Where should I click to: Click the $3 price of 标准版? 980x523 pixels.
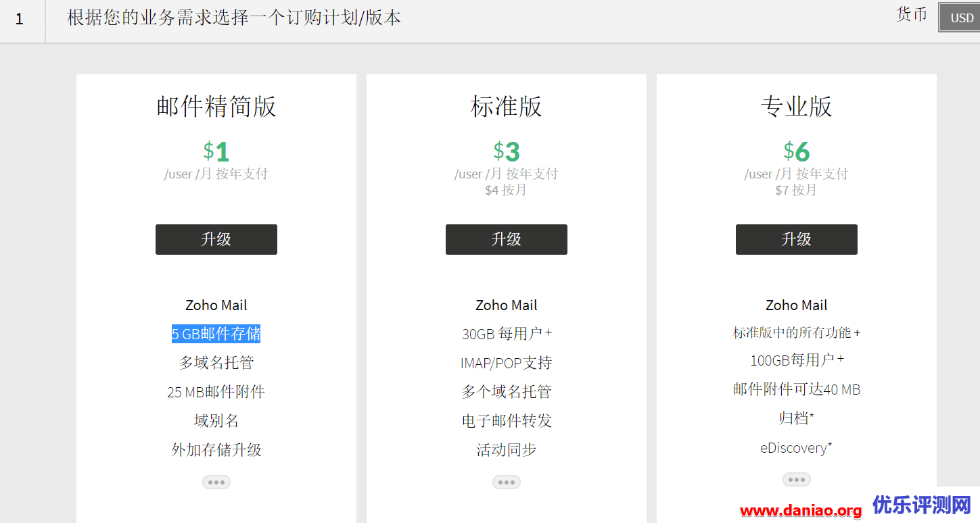coord(506,151)
